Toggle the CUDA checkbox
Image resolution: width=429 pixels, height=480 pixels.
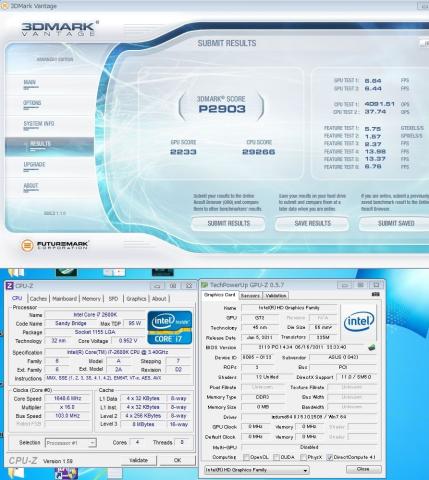pyautogui.click(x=276, y=457)
